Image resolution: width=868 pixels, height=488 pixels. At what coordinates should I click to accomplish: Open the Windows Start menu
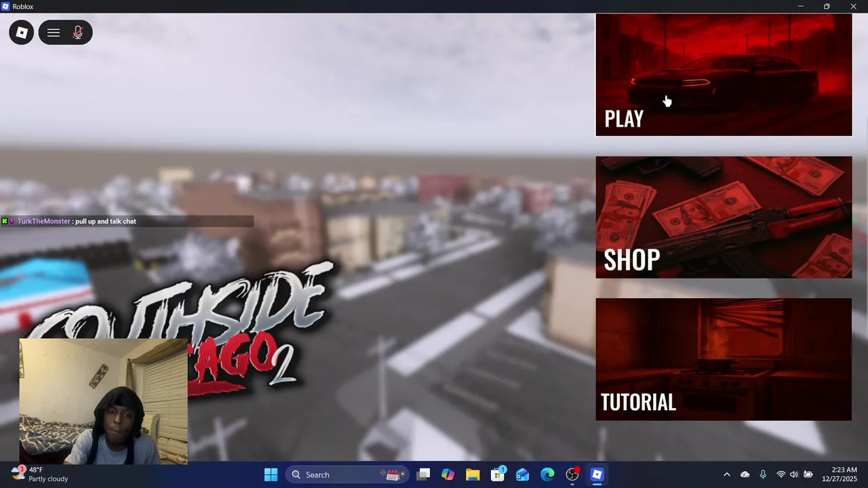click(271, 474)
